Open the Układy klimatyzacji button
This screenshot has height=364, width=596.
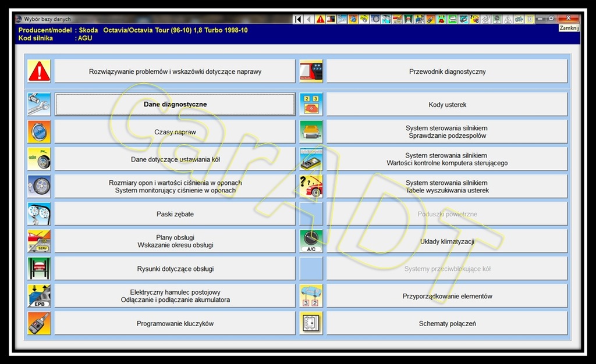click(447, 241)
